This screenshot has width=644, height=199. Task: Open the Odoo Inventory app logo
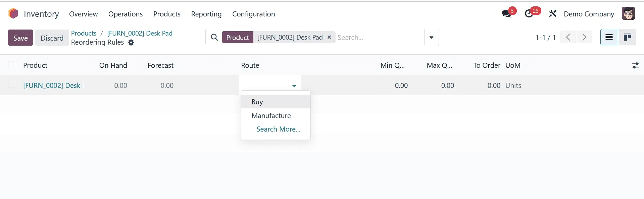coord(13,14)
